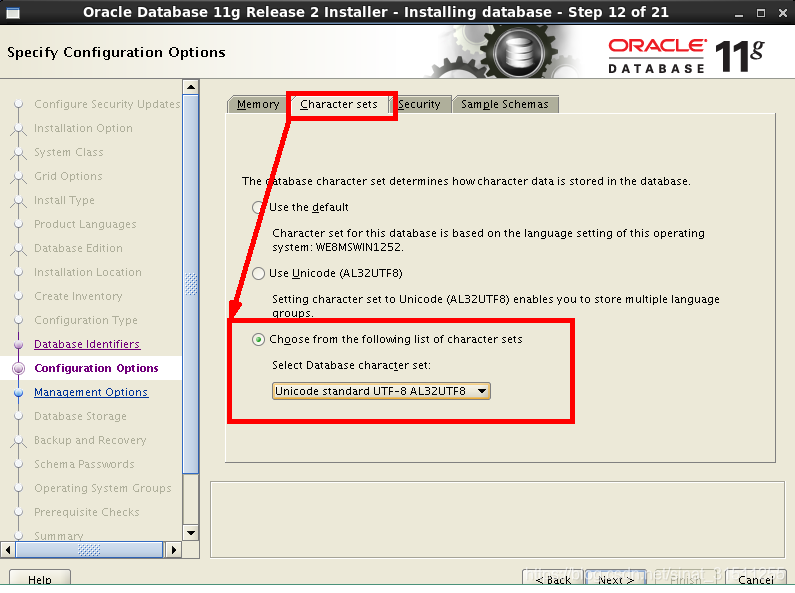Open the Sample Schemas tab
Image resolution: width=795 pixels, height=593 pixels.
[x=504, y=104]
